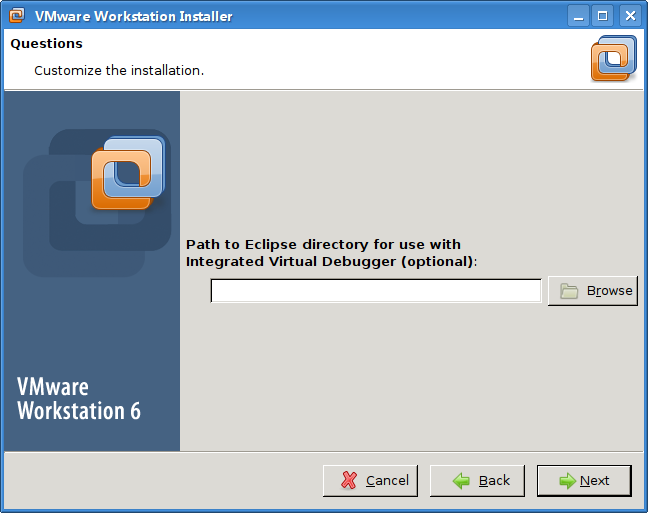Screen dimensions: 648x513
Task: Maximize the installer window
Action: pyautogui.click(x=603, y=16)
